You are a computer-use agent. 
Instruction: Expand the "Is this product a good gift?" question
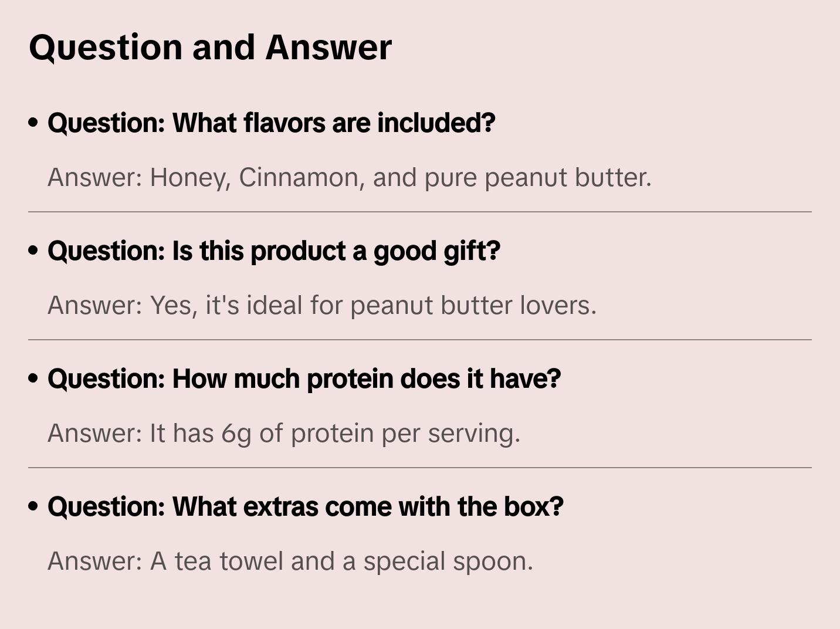[273, 251]
